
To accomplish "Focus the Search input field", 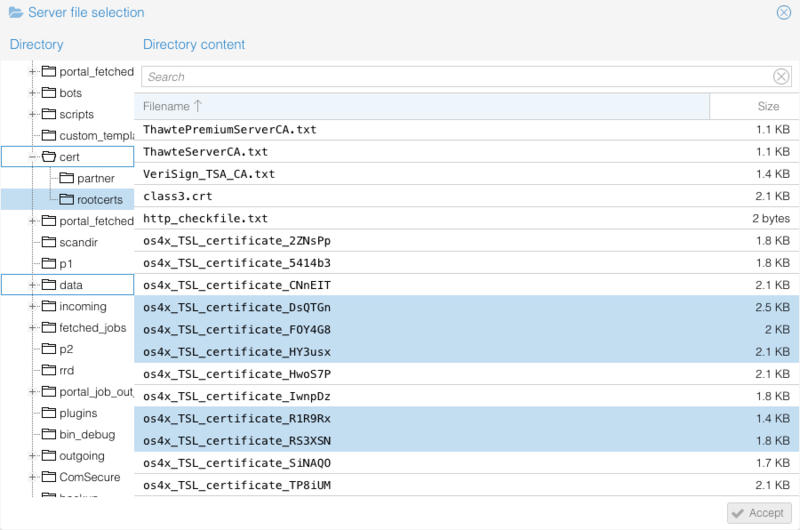I will [455, 77].
